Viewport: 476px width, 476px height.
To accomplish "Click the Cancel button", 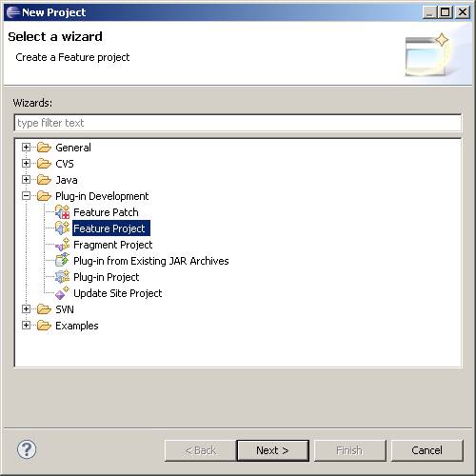I will 427,450.
